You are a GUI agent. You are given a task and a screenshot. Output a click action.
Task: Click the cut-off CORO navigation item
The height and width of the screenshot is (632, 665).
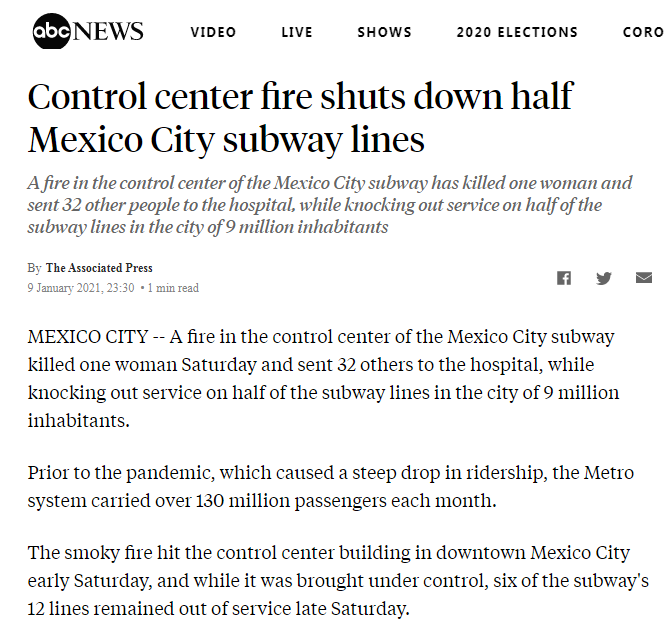pos(643,32)
